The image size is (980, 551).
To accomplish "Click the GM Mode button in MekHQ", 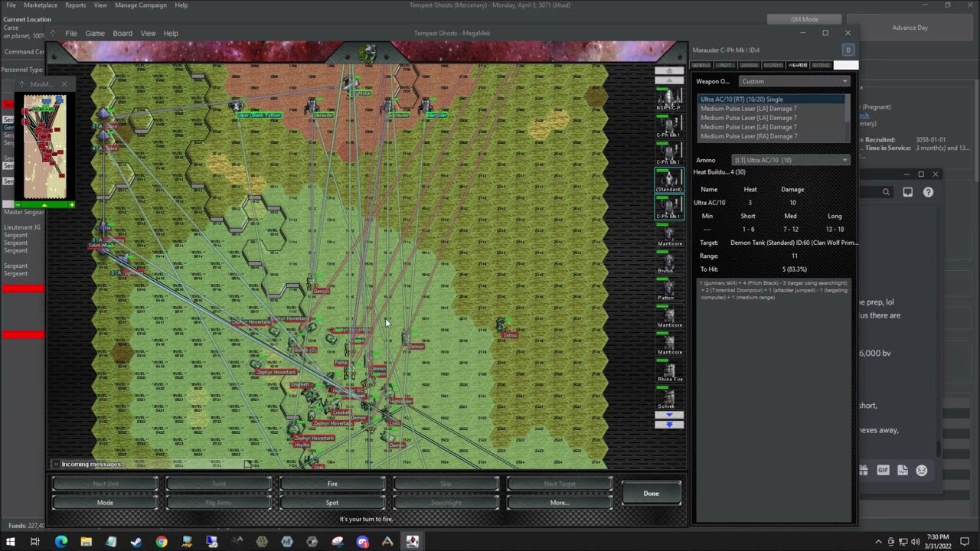I will coord(804,19).
